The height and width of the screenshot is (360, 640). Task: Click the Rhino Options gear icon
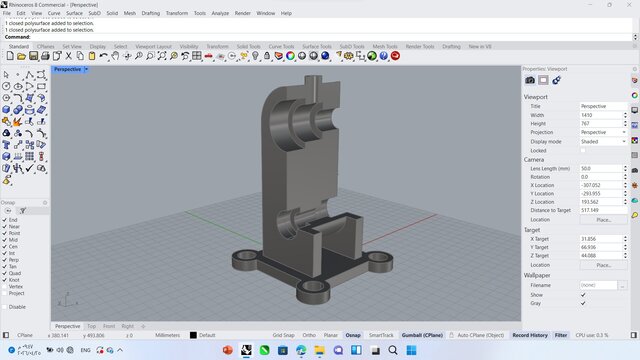point(348,56)
